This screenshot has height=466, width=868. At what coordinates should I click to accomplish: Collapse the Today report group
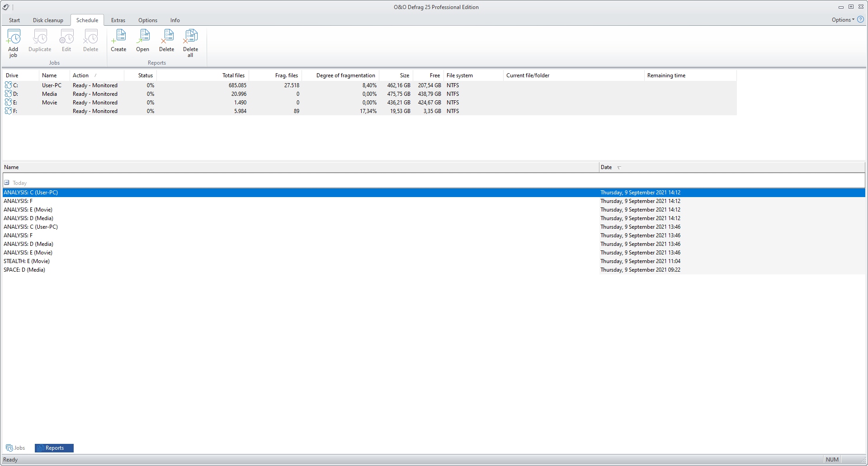(x=7, y=183)
